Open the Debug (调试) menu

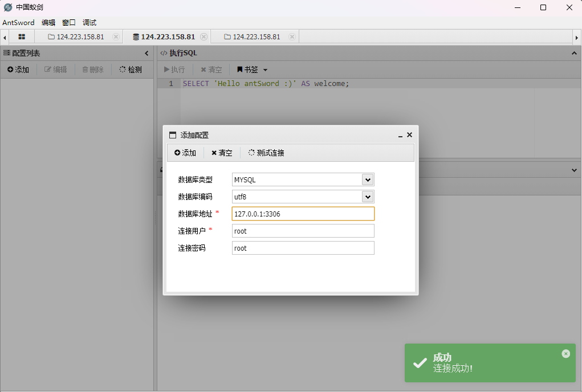point(89,23)
